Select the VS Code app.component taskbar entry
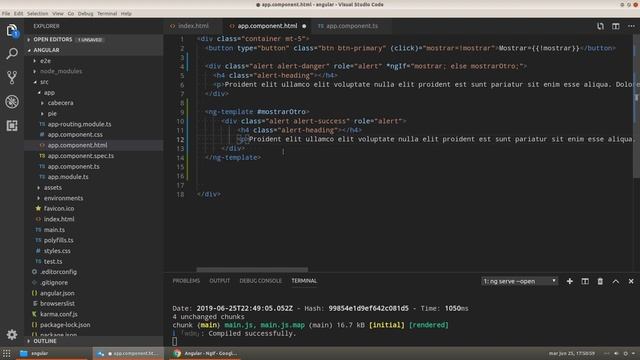Screen dimensions: 640x360 [x=129, y=353]
